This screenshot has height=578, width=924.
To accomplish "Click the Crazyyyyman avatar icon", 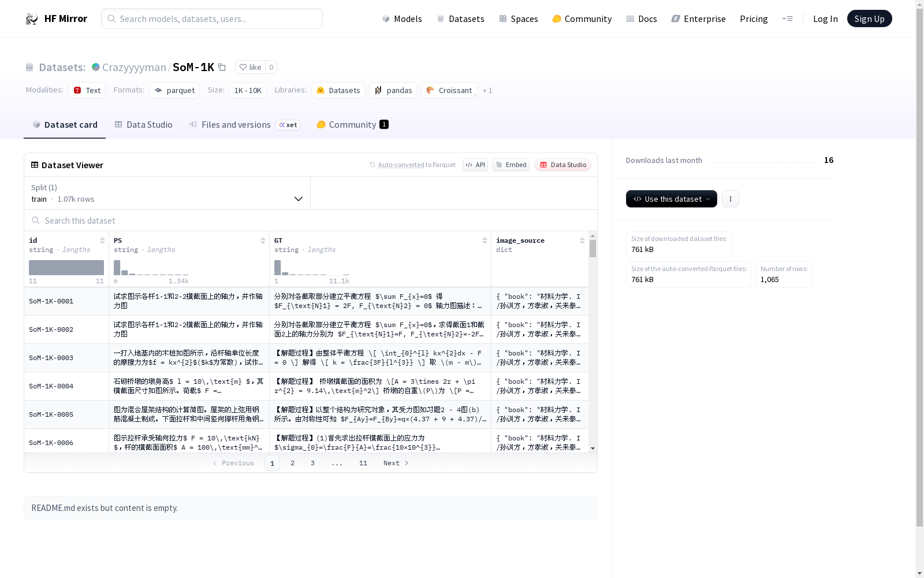I will [96, 67].
